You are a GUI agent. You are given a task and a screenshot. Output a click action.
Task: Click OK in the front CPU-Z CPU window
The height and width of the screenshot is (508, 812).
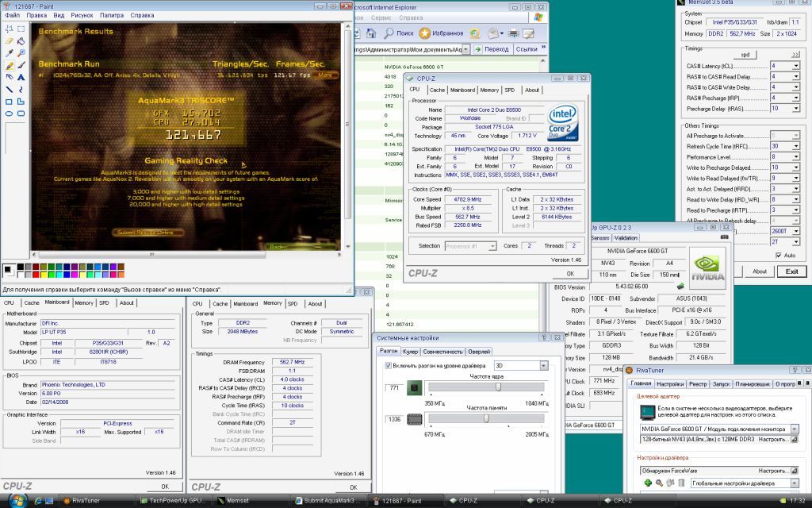coord(569,274)
